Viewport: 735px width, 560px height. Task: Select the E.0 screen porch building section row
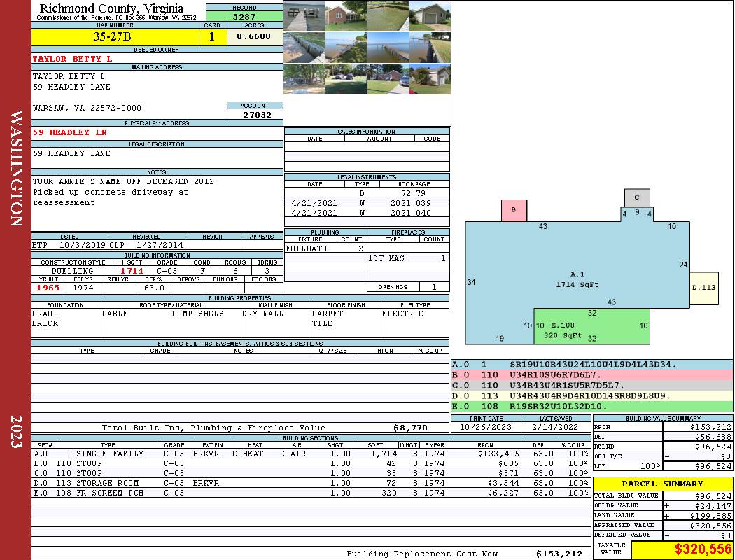[310, 493]
